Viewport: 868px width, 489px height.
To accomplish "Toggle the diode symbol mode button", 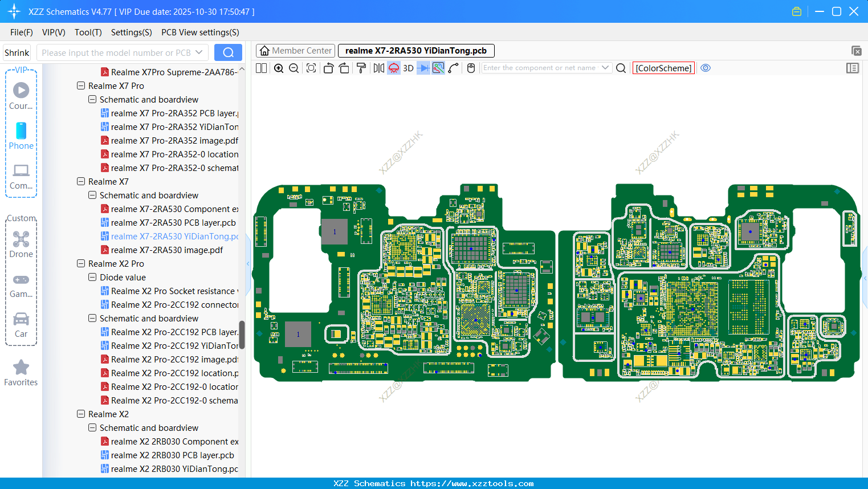I will pos(423,68).
